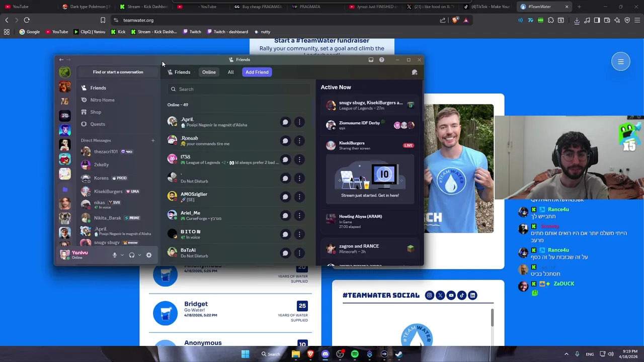The image size is (644, 362).
Task: Go back using Discord's back arrow
Action: (x=61, y=60)
